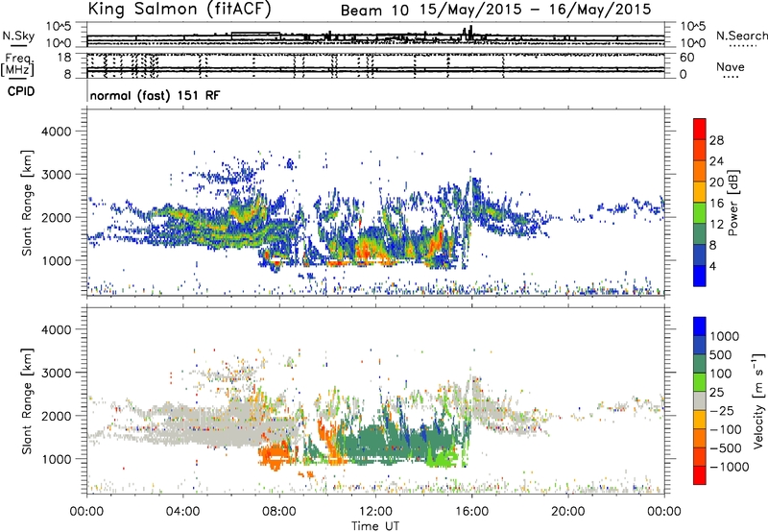
Task: Click the '-500' label on Velocity colorbar
Action: [726, 448]
